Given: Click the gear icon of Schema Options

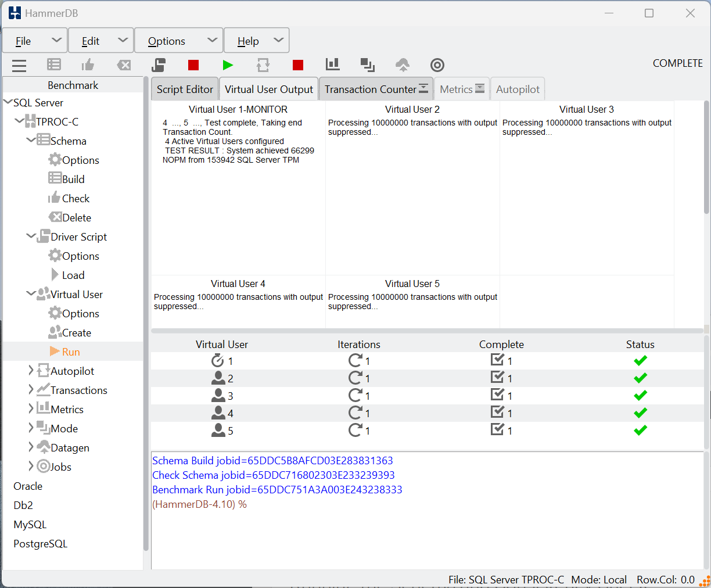Looking at the screenshot, I should (55, 160).
